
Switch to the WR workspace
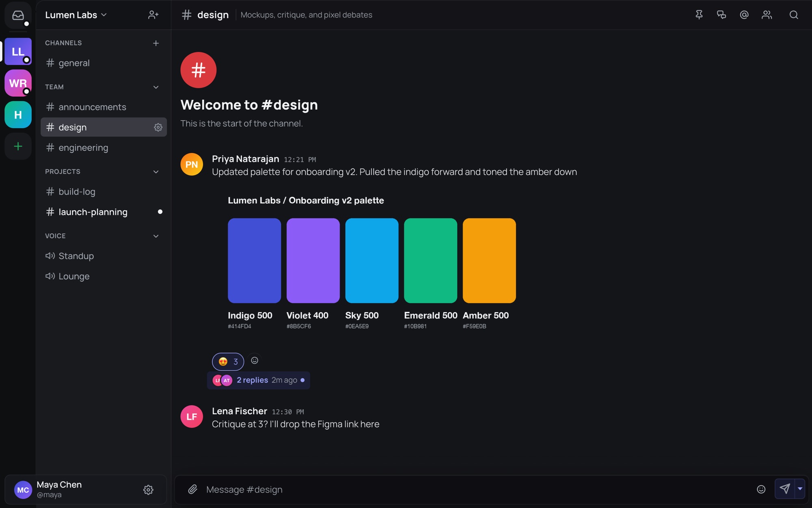[x=18, y=83]
